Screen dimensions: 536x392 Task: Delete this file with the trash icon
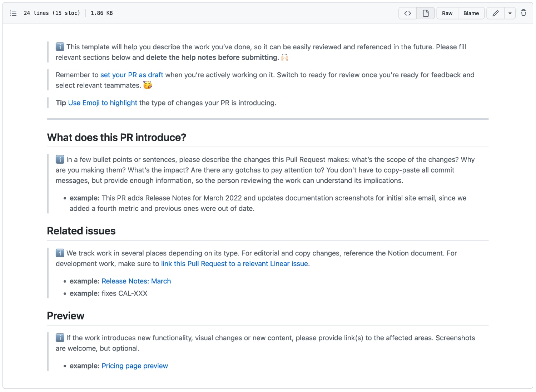523,13
